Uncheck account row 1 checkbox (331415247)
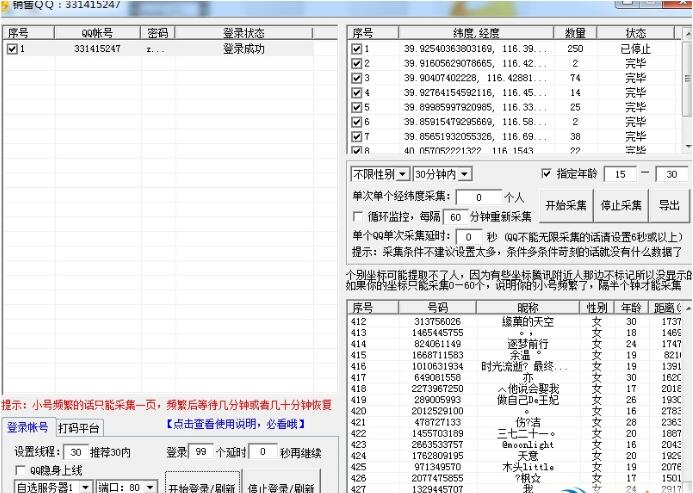 [12, 49]
